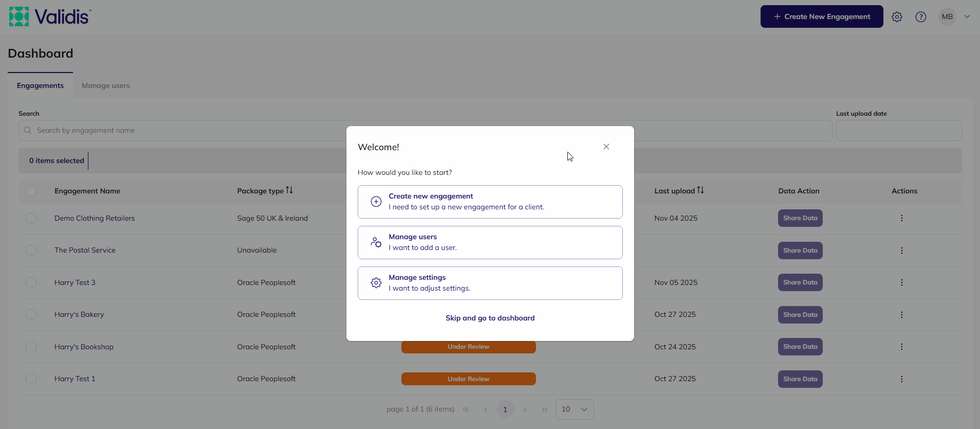Screen dimensions: 980x429
Task: Share Data for The Postal Service
Action: [x=800, y=251]
